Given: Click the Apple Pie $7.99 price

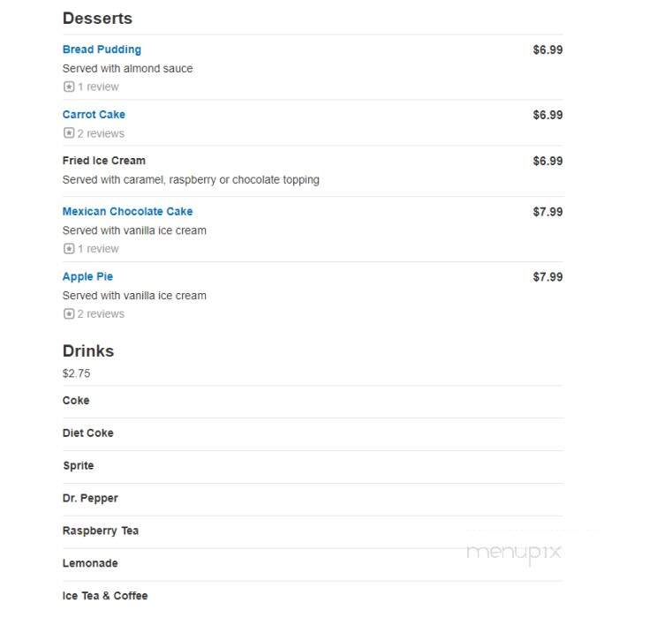Looking at the screenshot, I should tap(547, 276).
